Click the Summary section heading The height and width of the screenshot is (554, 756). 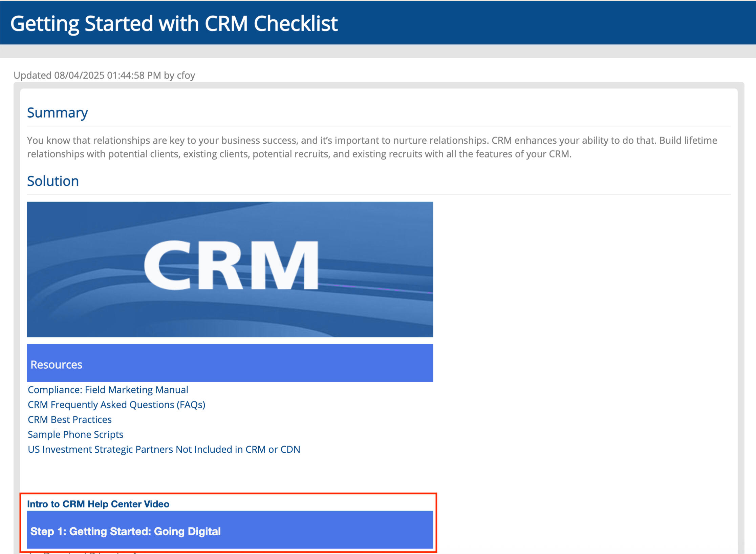pos(57,112)
